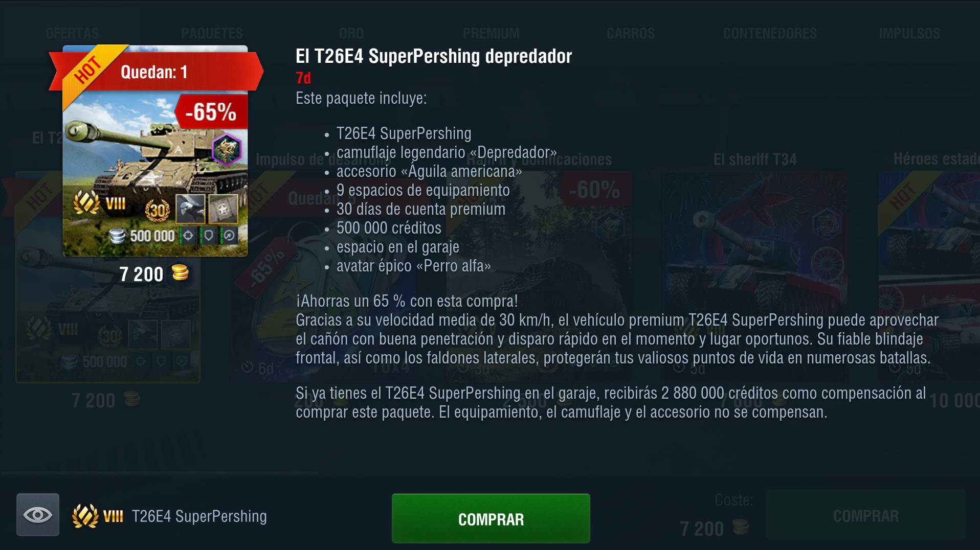Select the shield equipment slot icon
The image size is (980, 550).
(x=208, y=235)
